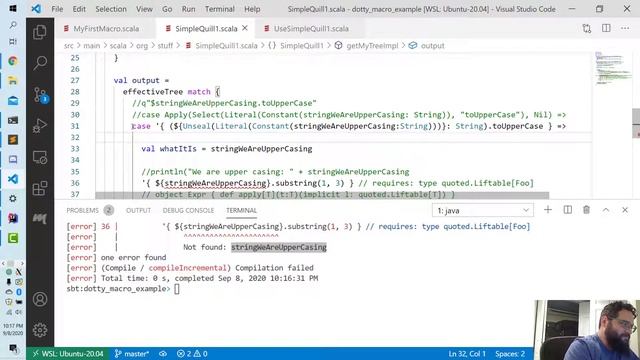
Task: Click the VS Code icon in Windows taskbar
Action: [x=13, y=179]
